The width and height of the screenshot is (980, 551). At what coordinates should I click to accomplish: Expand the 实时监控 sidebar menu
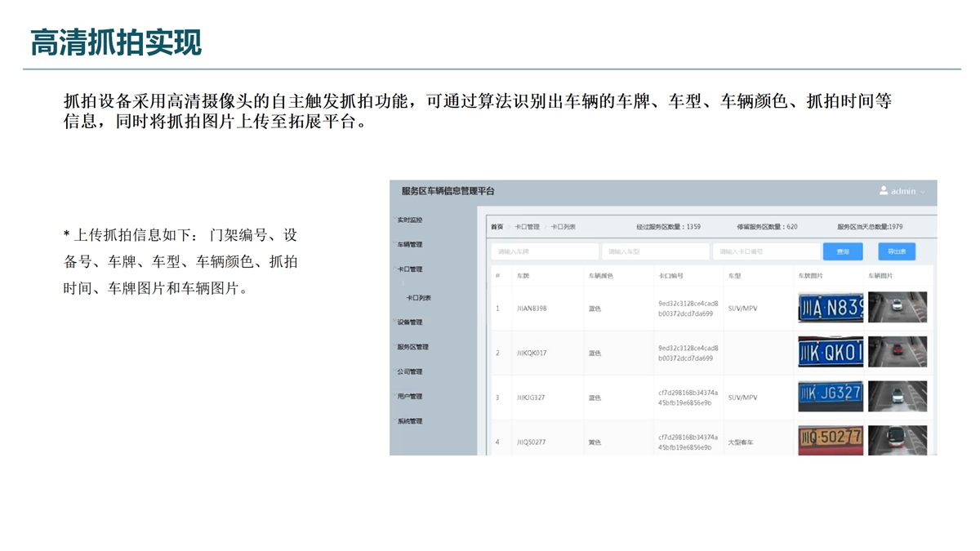[x=410, y=220]
